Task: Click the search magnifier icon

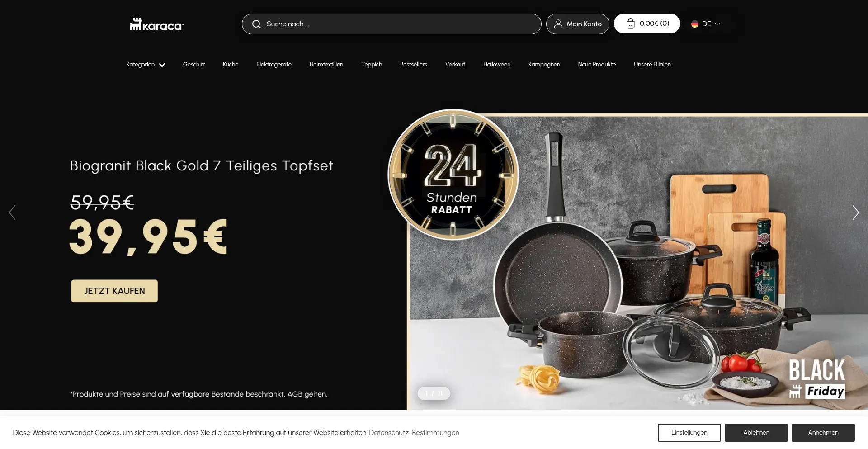Action: coord(256,24)
